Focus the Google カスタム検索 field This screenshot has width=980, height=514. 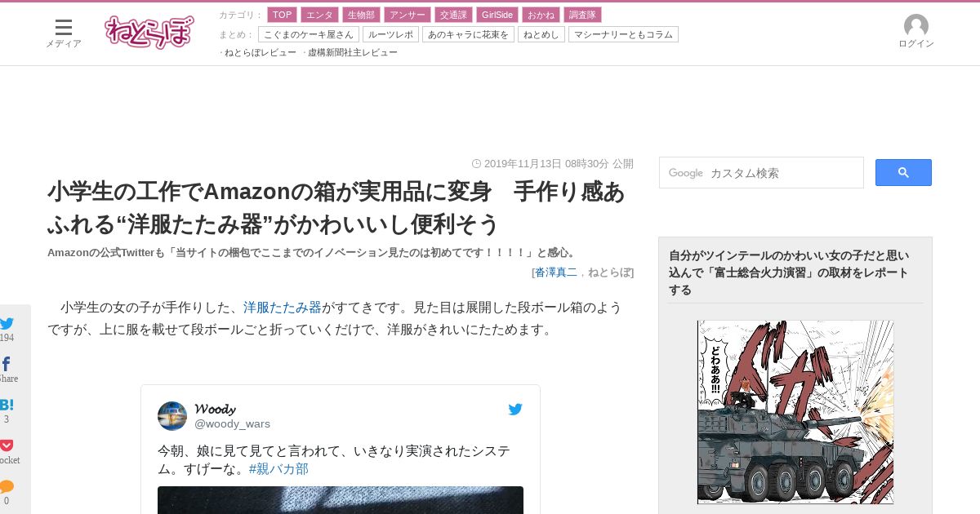[x=761, y=173]
